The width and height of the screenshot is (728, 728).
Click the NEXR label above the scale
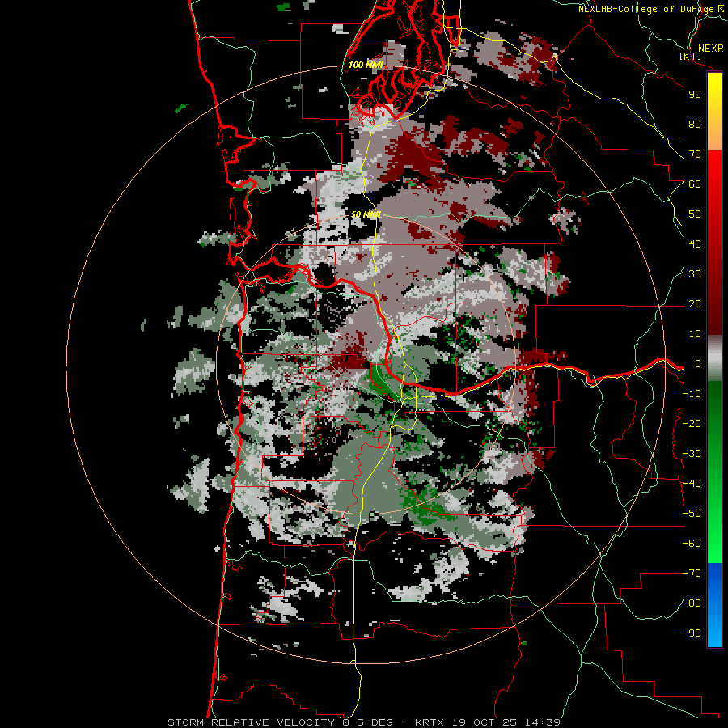pyautogui.click(x=710, y=49)
